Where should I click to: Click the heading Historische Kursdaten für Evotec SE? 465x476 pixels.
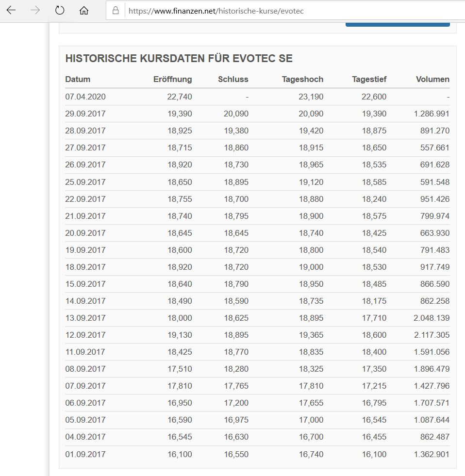179,58
